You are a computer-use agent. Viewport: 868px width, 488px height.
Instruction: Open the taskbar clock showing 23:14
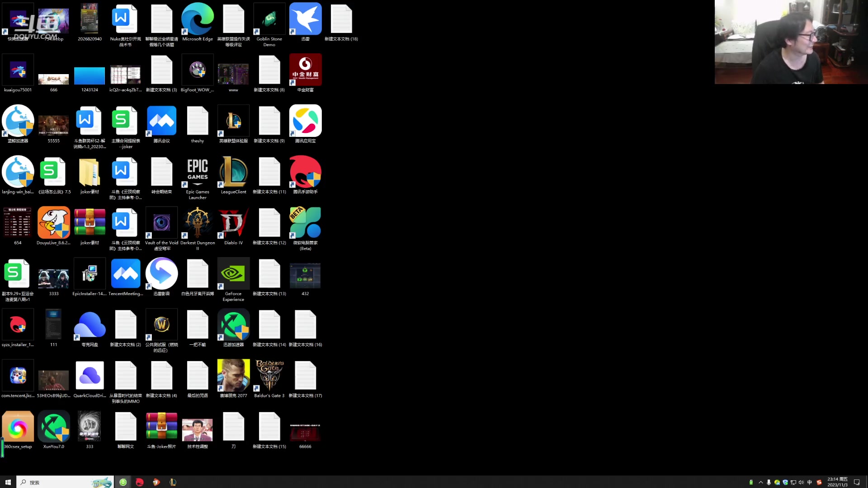click(x=838, y=482)
